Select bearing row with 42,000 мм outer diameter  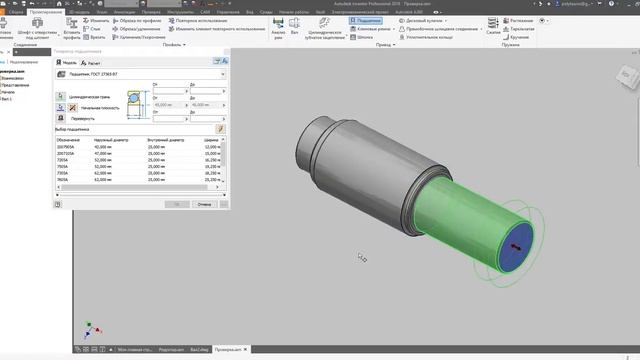click(x=138, y=147)
